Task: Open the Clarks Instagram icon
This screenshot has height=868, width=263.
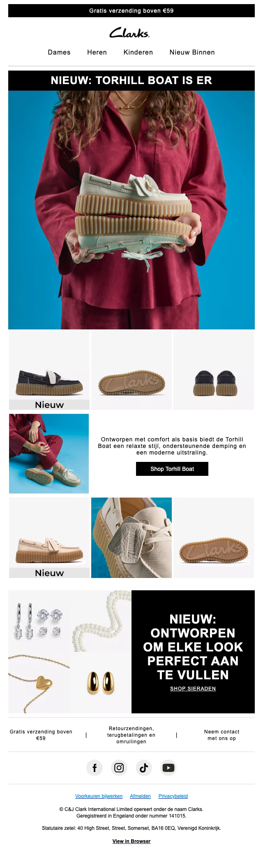Action: (x=119, y=768)
